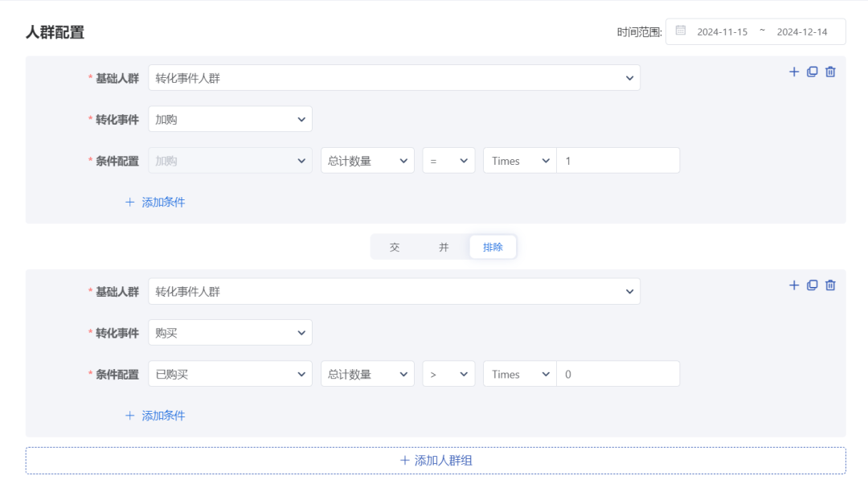Click the plus icon beside the first 添加条件
868x484 pixels.
tap(130, 202)
